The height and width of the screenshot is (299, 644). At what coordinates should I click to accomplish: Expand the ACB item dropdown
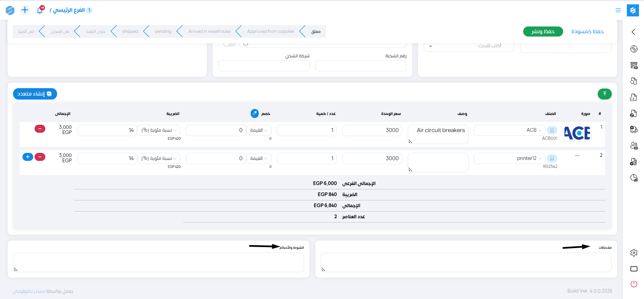tap(539, 130)
